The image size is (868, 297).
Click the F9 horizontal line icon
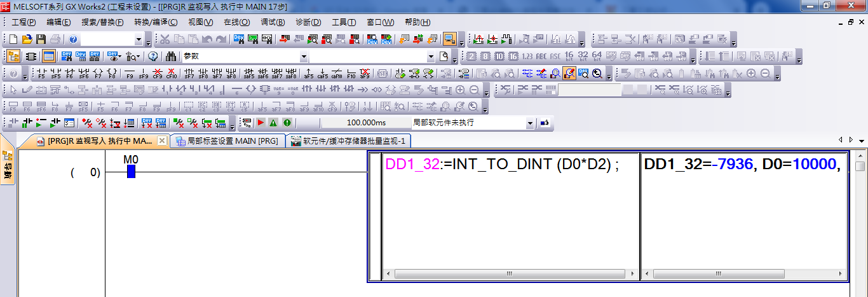(130, 73)
